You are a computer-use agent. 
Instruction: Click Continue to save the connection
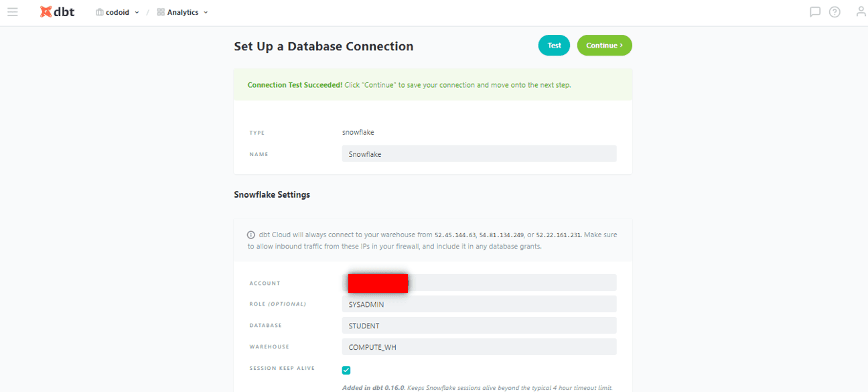[605, 46]
